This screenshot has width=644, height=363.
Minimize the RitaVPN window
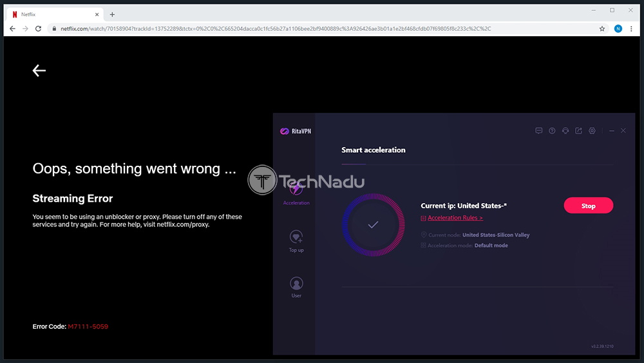612,131
